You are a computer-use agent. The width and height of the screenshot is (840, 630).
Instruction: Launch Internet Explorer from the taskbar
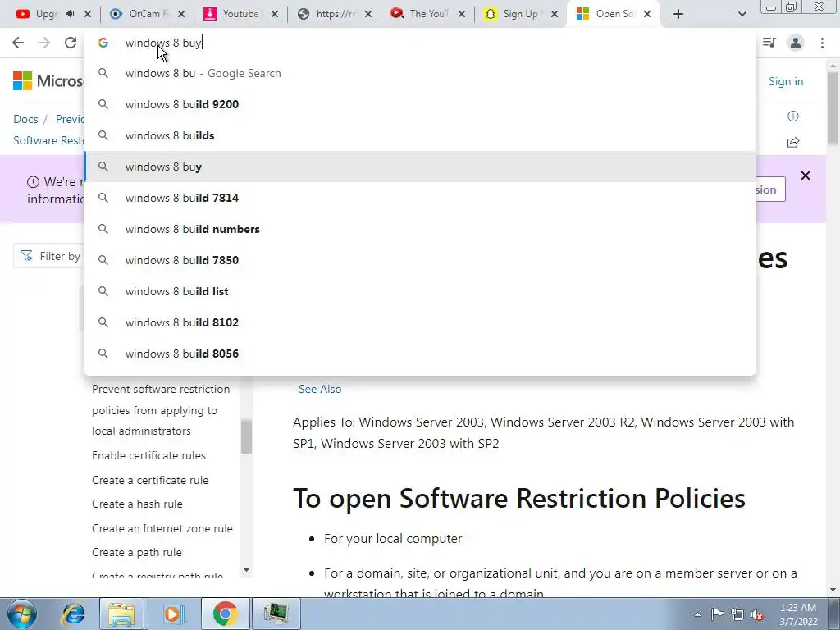click(73, 614)
